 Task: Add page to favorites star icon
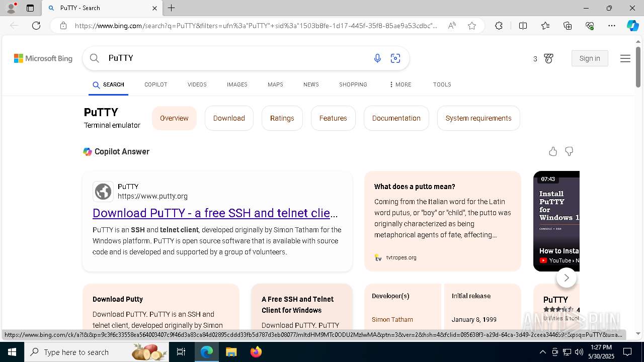pos(472,26)
